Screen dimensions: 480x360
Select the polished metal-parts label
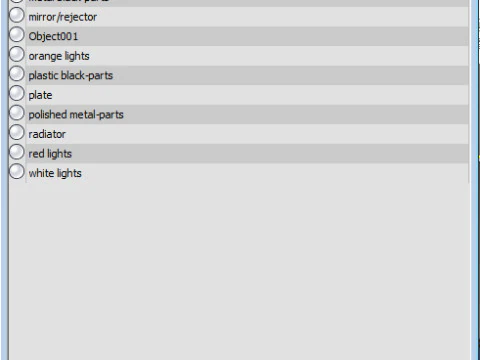point(76,115)
